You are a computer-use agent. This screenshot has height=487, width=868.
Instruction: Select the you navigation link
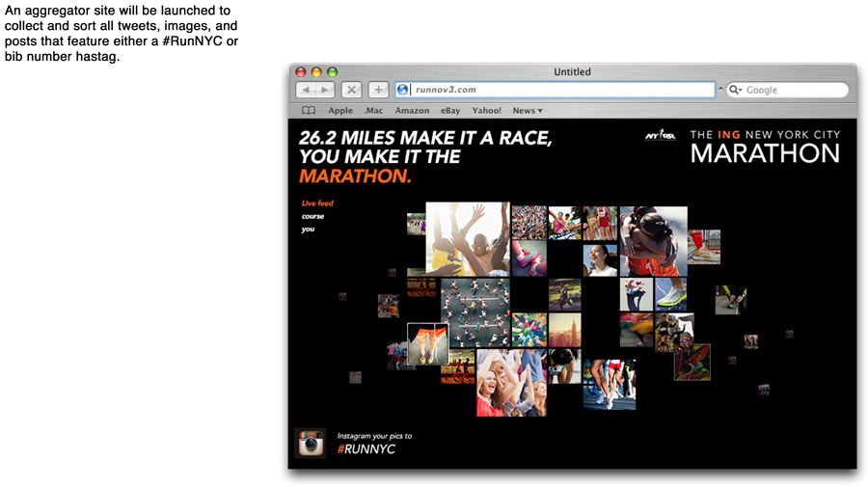click(x=308, y=230)
